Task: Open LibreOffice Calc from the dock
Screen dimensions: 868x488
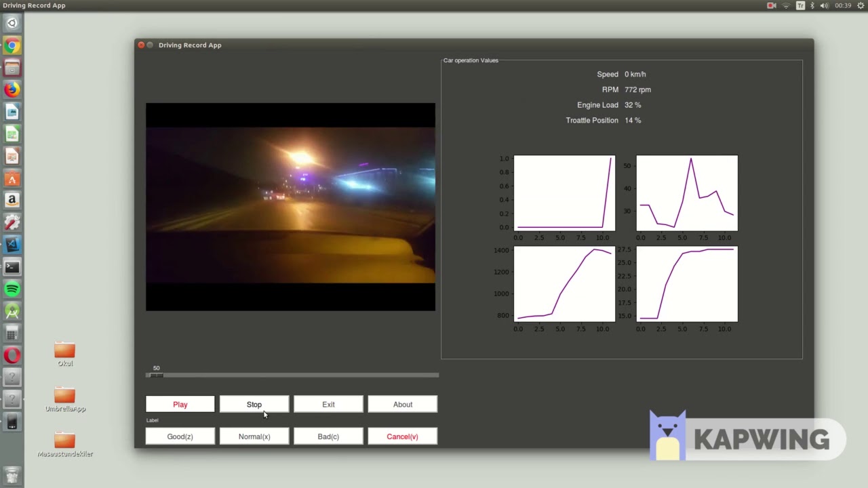Action: [x=12, y=134]
